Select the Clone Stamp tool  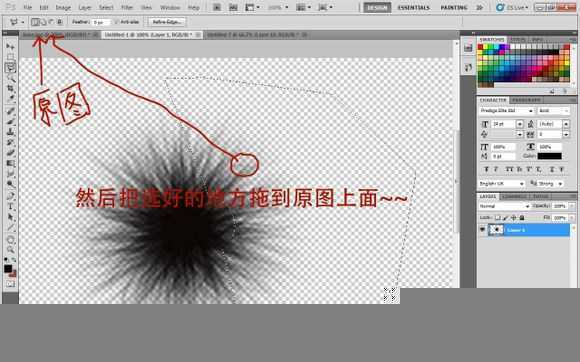click(10, 131)
